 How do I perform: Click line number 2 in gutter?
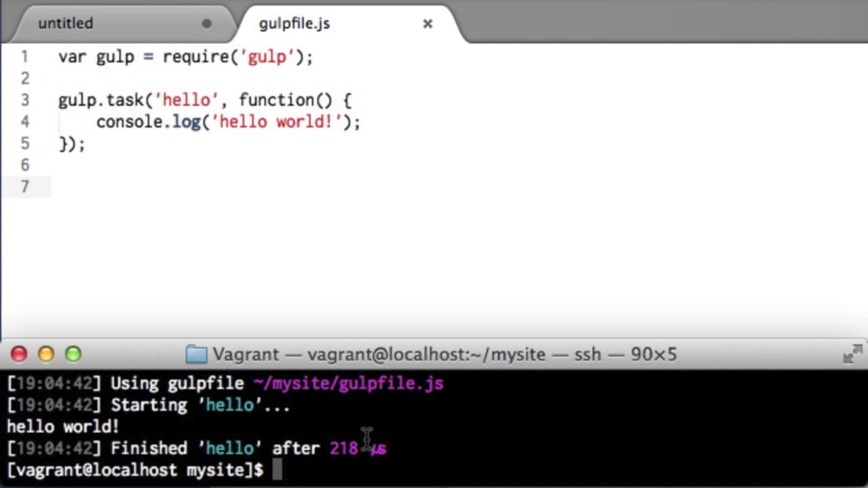(x=24, y=79)
